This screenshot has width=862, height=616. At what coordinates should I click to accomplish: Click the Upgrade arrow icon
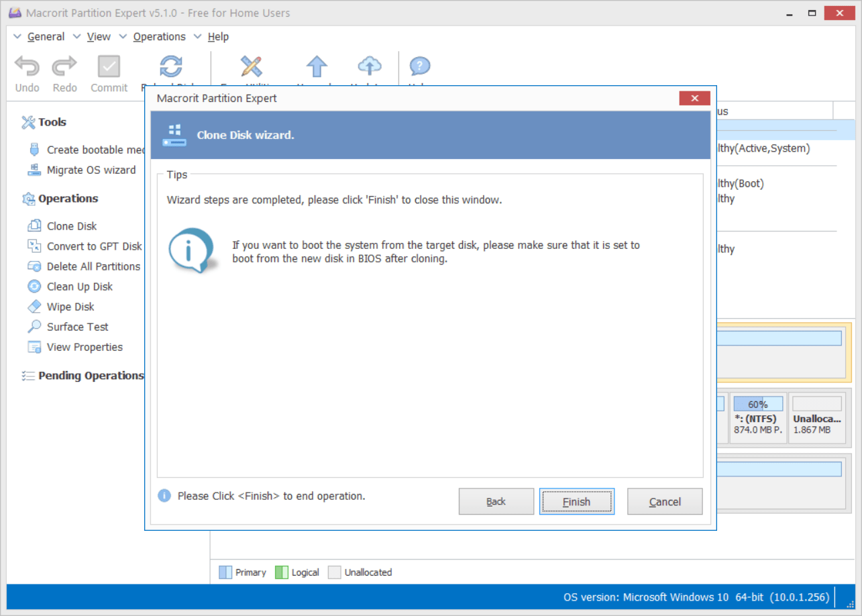317,66
